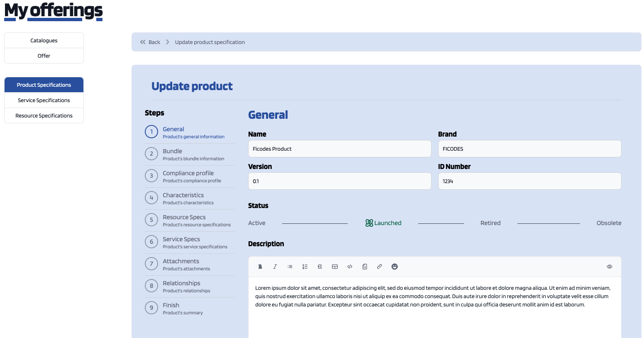Viewport: 644px width, 338px height.
Task: Go to step 2 Bundle
Action: (190, 154)
